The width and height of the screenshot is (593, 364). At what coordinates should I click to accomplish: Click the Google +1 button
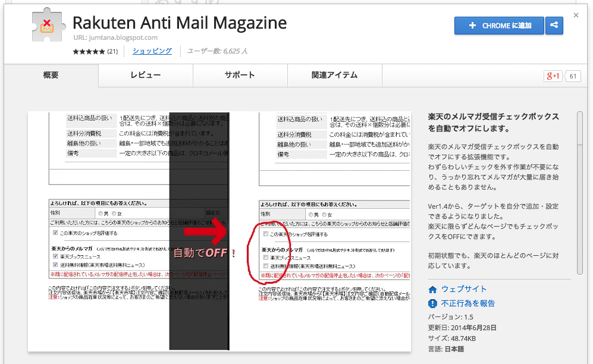pos(553,76)
